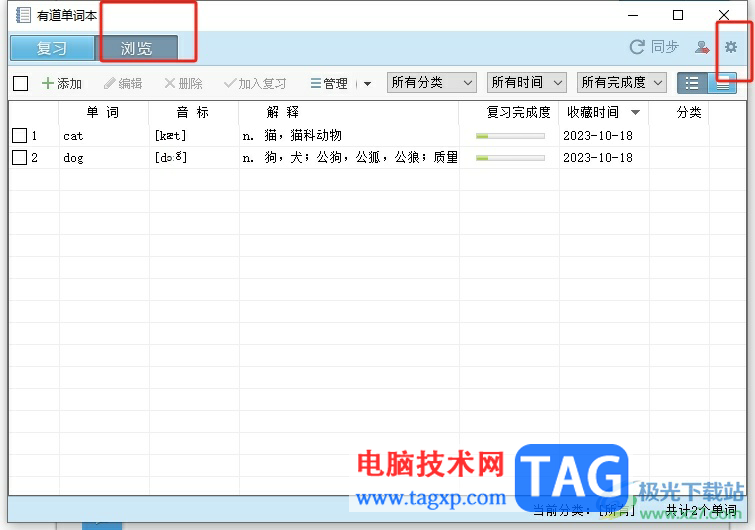Click the 删除 delete button
Image resolution: width=755 pixels, height=530 pixels.
coord(183,83)
